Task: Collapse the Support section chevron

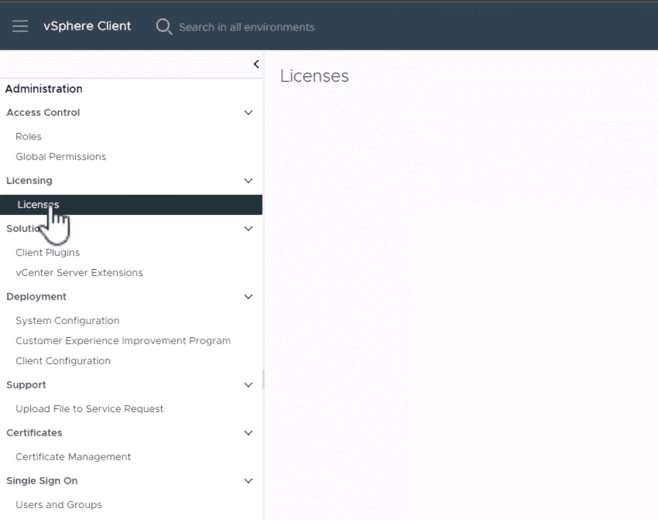Action: (249, 385)
